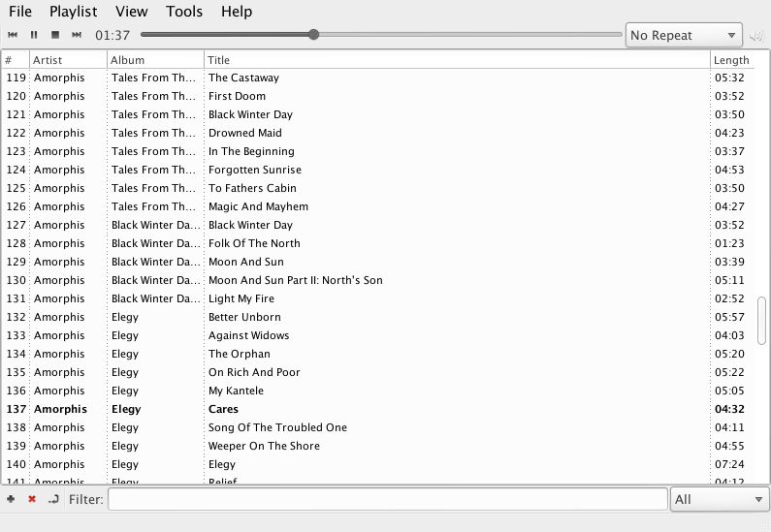Click the volume speaker icon
The image size is (771, 532).
[x=756, y=35]
